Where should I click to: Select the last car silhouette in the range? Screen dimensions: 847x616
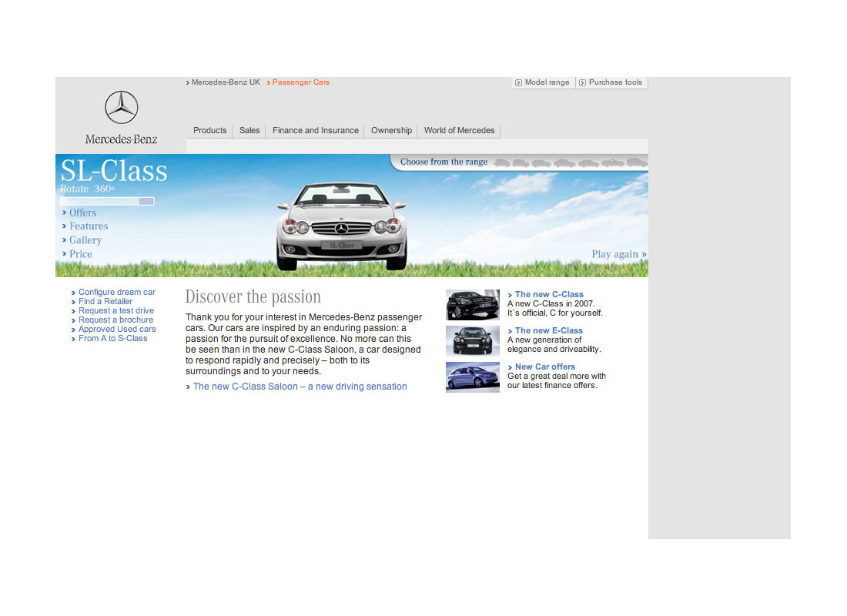pos(636,162)
